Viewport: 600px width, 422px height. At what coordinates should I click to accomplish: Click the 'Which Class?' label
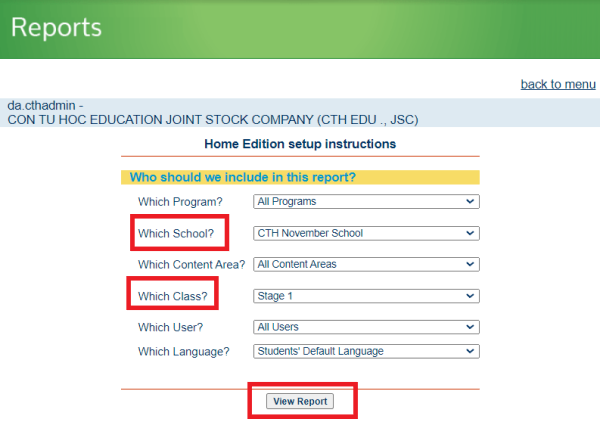[173, 296]
